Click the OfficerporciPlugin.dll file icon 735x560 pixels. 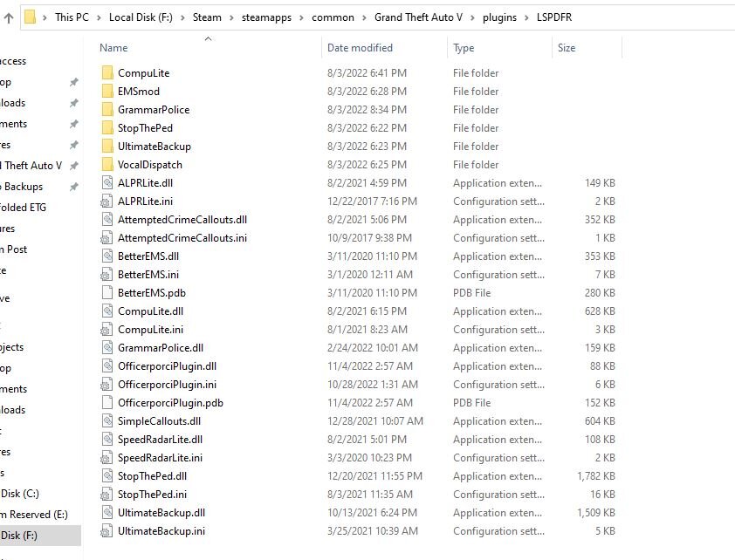(107, 365)
